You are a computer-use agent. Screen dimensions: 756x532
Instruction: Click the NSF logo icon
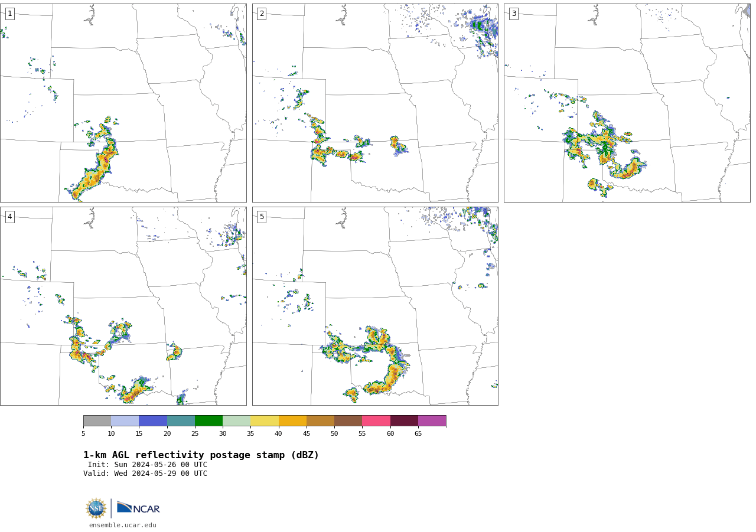coord(96,508)
